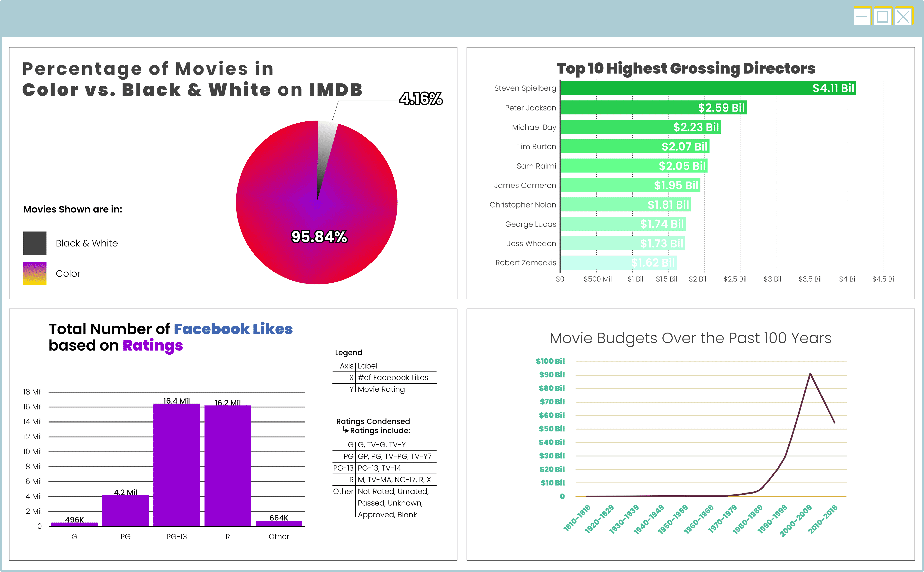Click the $500 Mil axis label
Screen dimensions: 924x572
[598, 279]
